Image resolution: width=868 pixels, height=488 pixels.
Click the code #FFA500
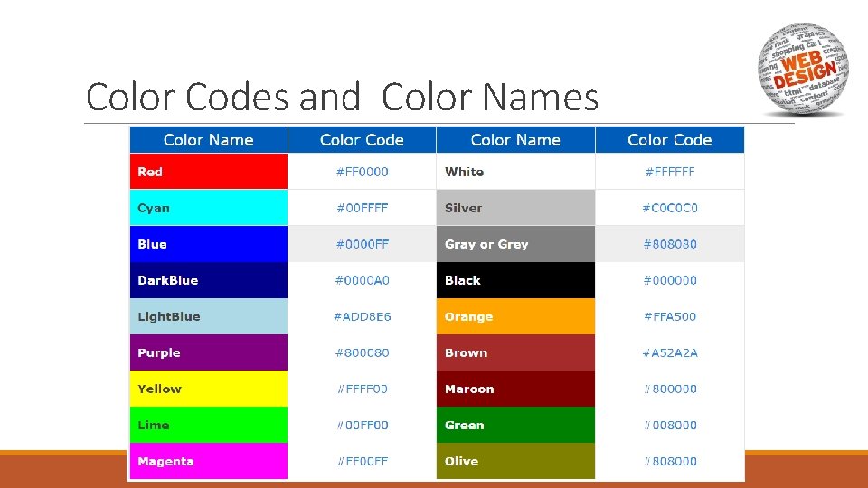[670, 316]
